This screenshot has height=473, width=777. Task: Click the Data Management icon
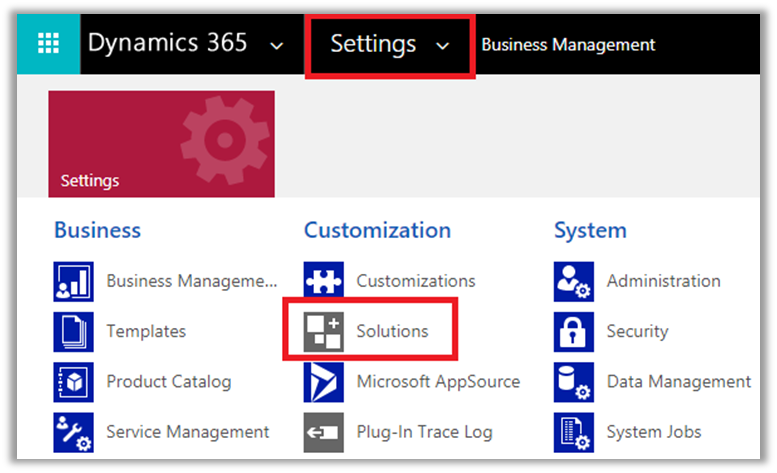pos(573,382)
